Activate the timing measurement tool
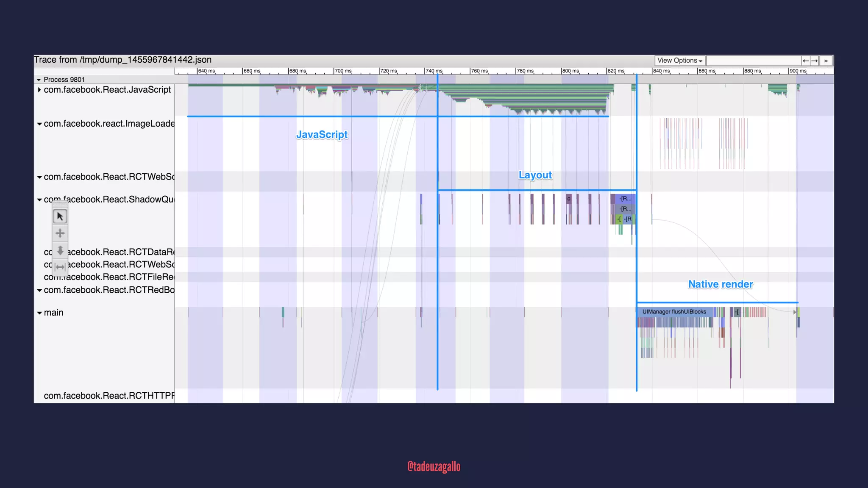 click(60, 267)
